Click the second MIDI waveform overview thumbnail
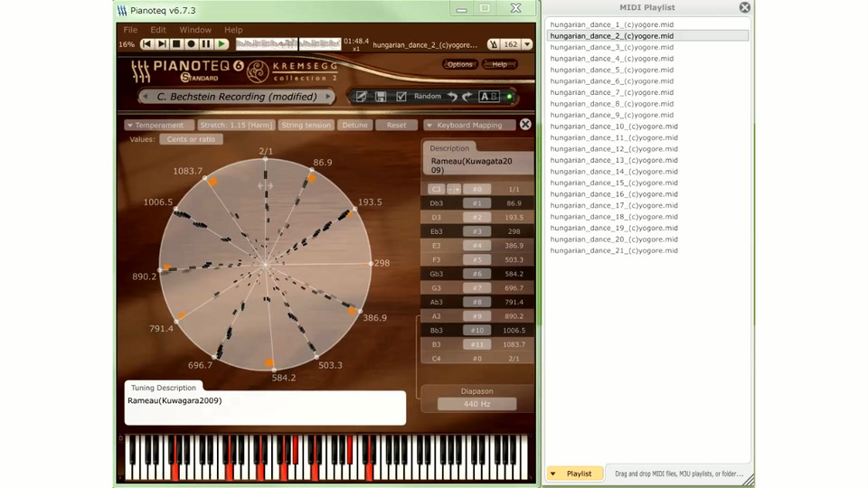The height and width of the screenshot is (488, 868). [320, 44]
